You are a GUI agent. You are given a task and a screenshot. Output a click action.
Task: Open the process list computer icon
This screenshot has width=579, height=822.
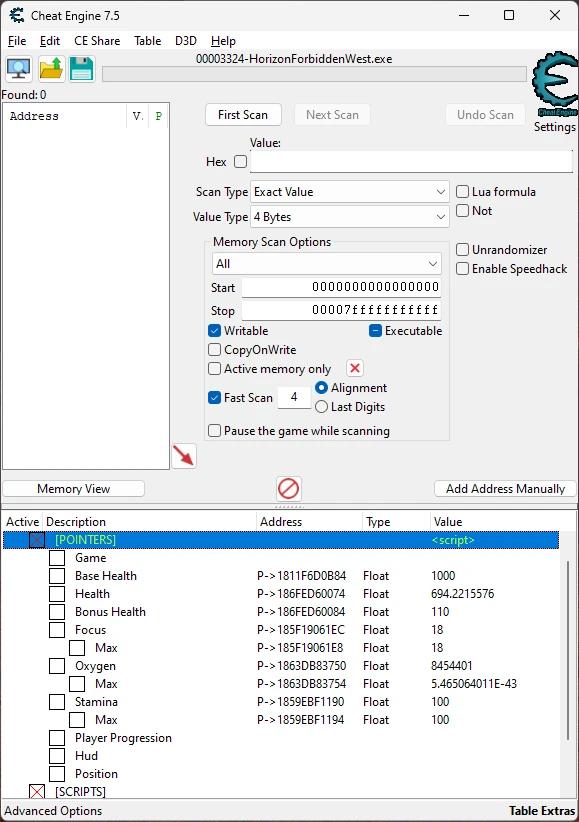pos(19,69)
